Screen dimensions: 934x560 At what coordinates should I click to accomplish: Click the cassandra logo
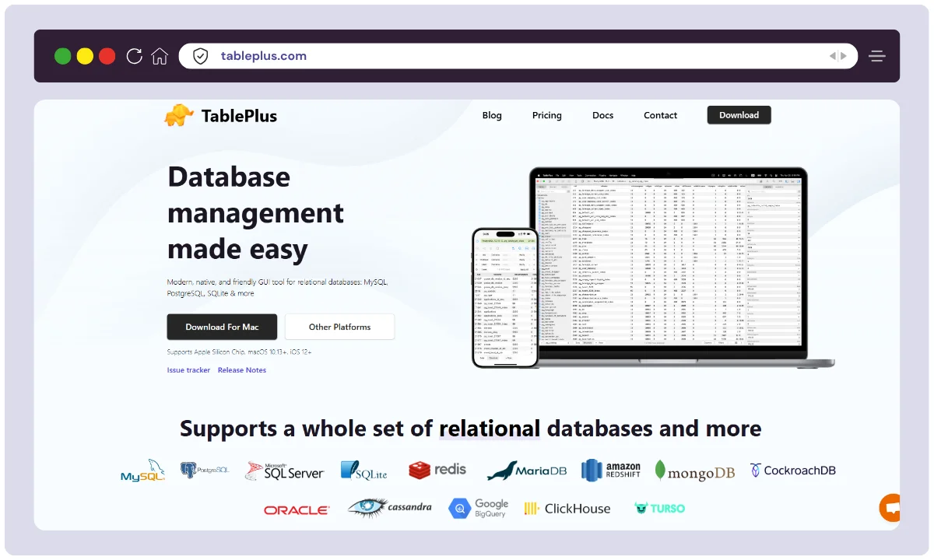point(390,508)
